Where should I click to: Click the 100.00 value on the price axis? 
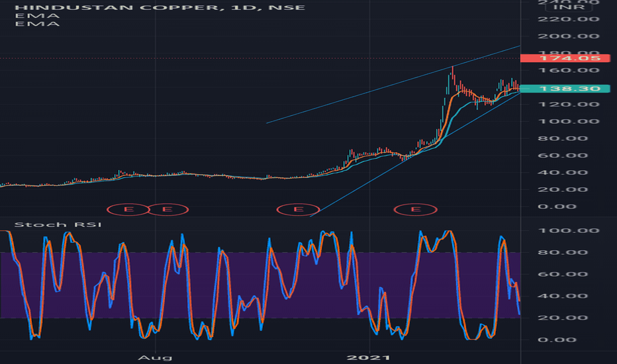568,121
